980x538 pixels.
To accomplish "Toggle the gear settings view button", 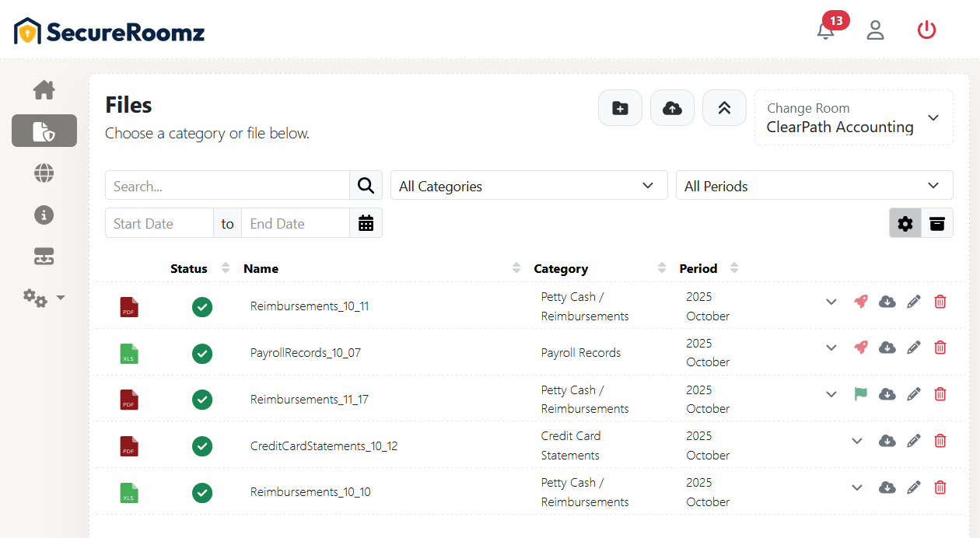I will [x=905, y=223].
